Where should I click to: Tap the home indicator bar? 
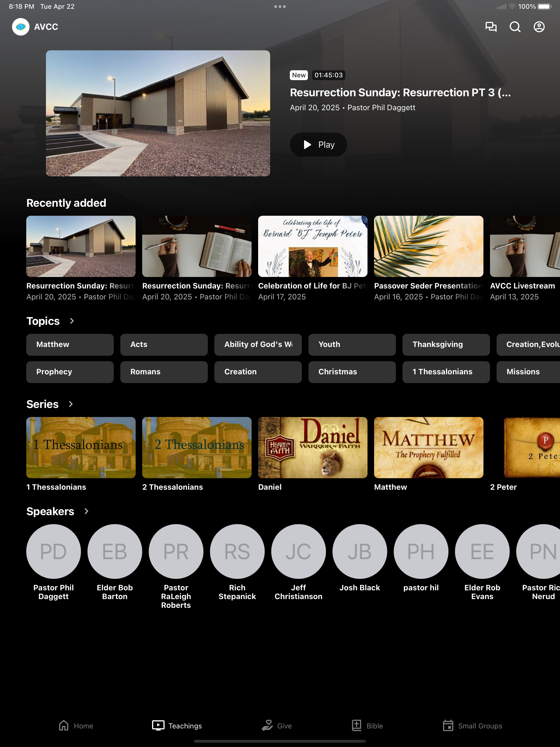click(280, 741)
